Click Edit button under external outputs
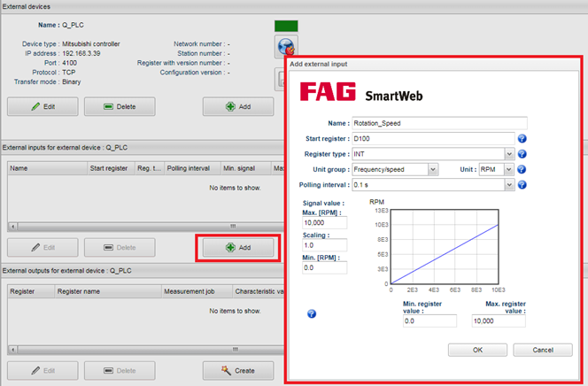This screenshot has height=386, width=588. (43, 371)
